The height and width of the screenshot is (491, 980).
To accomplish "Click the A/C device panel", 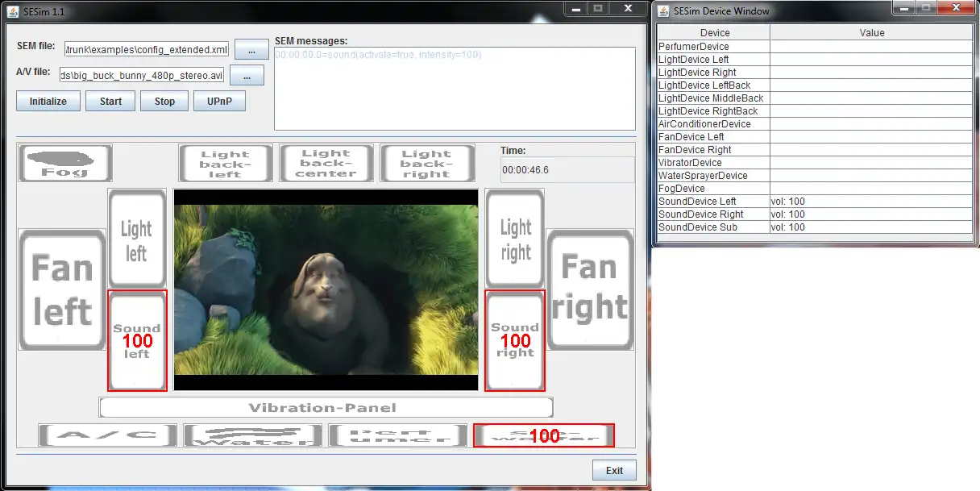I will click(108, 435).
